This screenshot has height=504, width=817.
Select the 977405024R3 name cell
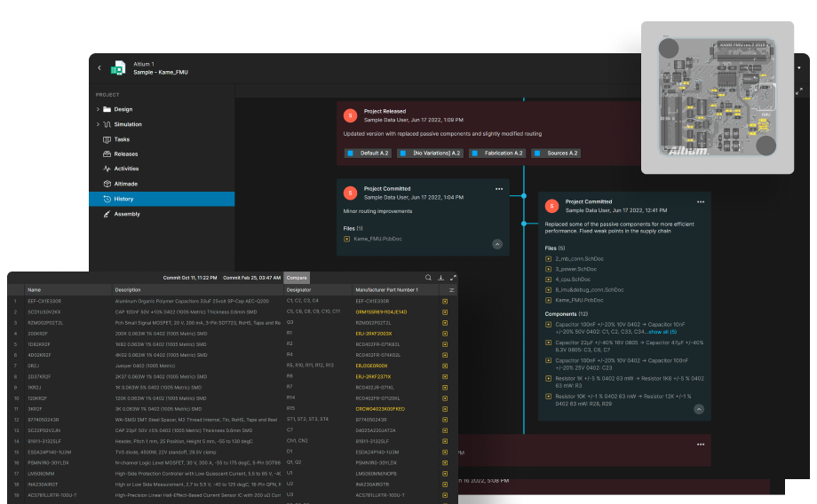[x=44, y=420]
